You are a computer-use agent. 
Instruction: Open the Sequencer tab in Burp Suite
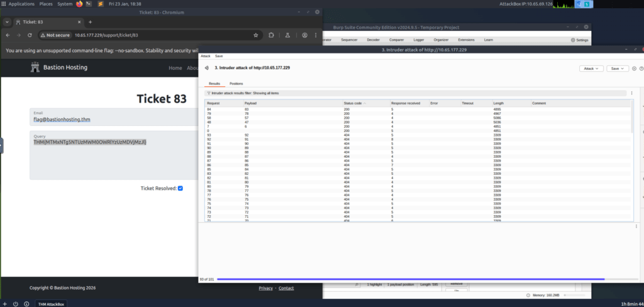(349, 40)
